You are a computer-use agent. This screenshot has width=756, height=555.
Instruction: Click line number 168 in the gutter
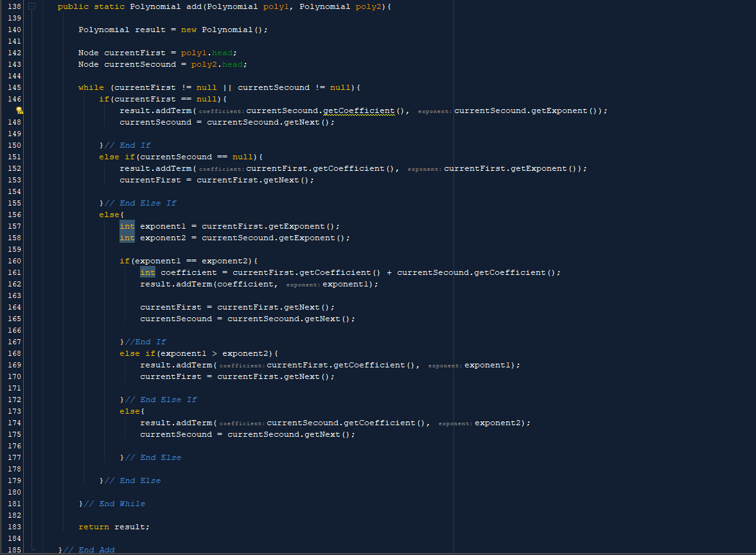[x=15, y=353]
